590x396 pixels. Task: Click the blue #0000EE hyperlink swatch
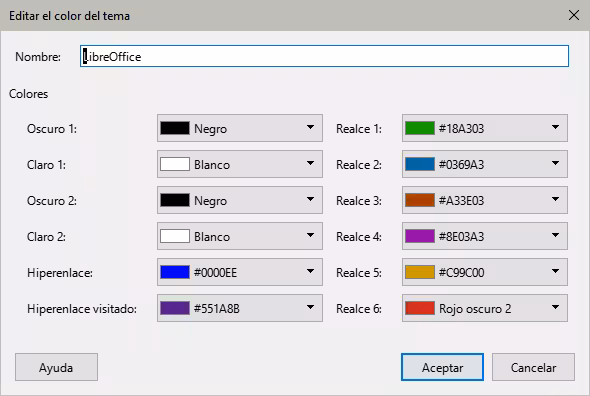pos(175,272)
